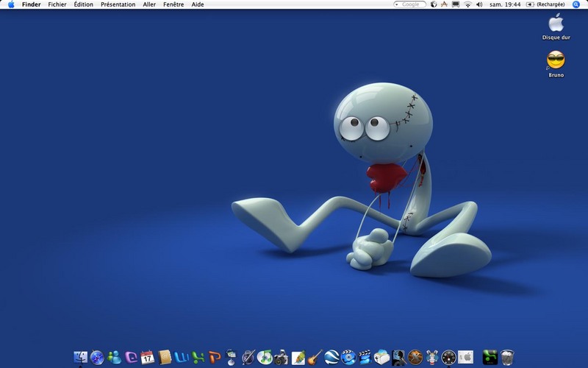Open the Displays menu bar icon
The width and height of the screenshot is (588, 368).
click(x=456, y=4)
